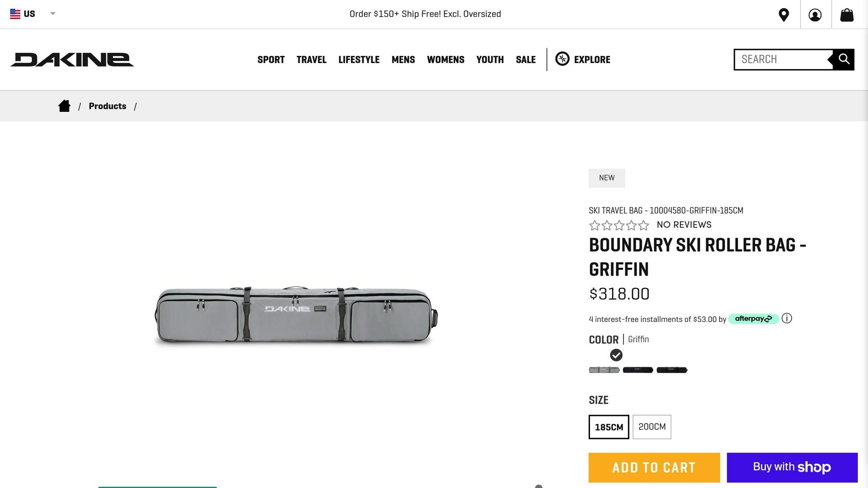Click the free shipping promo banner text
Image resolution: width=868 pixels, height=488 pixels.
425,14
